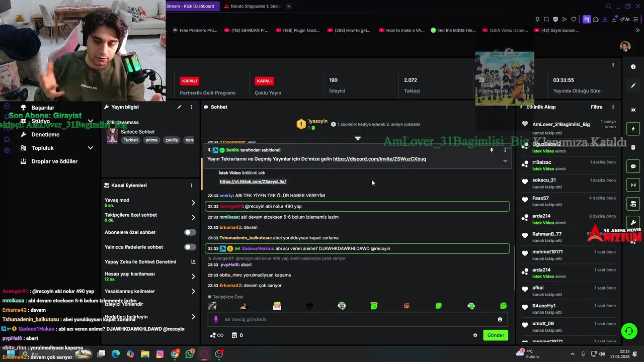Expand Hedefleri belirleyin option

tap(193, 317)
